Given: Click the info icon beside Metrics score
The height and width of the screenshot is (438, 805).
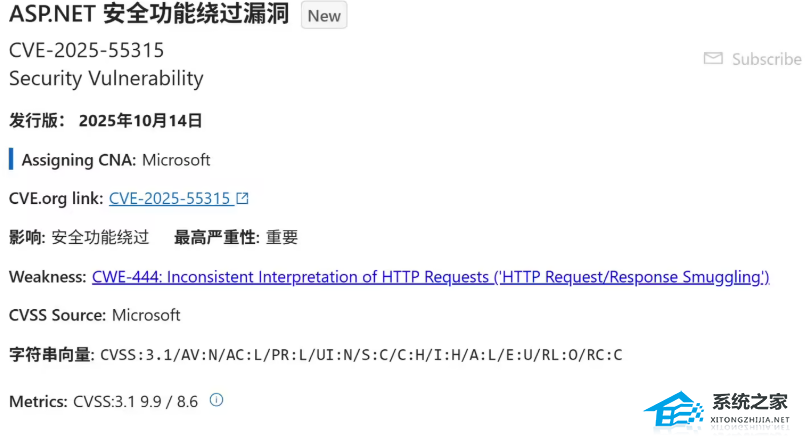Looking at the screenshot, I should pyautogui.click(x=216, y=400).
